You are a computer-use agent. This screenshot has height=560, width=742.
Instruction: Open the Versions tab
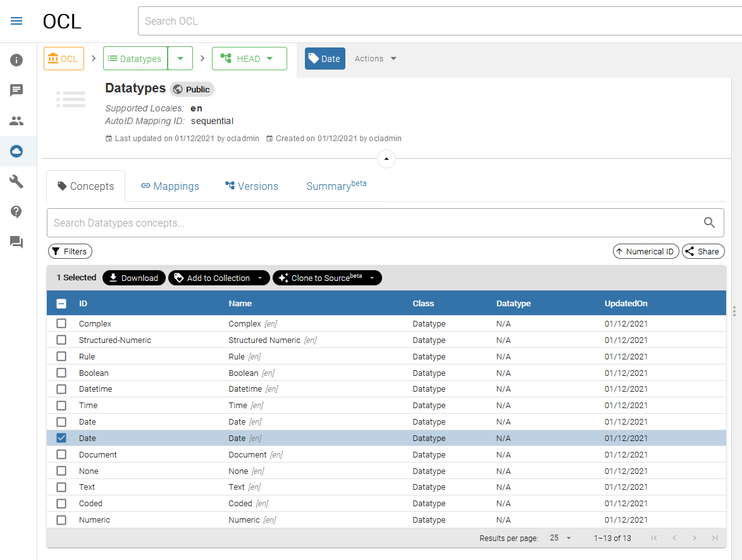(x=251, y=185)
